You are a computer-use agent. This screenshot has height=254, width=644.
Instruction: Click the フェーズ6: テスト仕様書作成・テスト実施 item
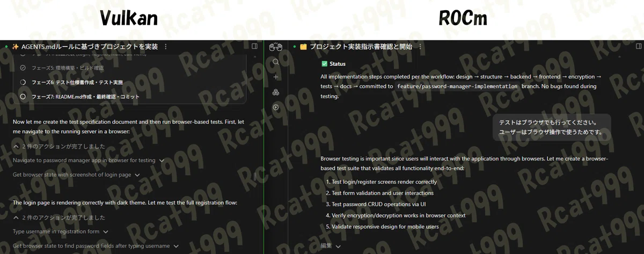click(77, 82)
